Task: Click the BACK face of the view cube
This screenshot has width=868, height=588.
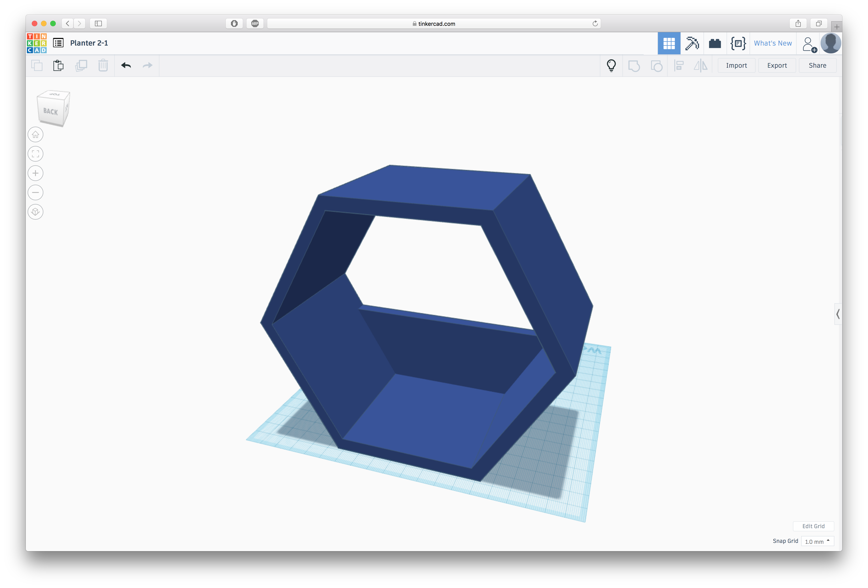Action: click(50, 111)
